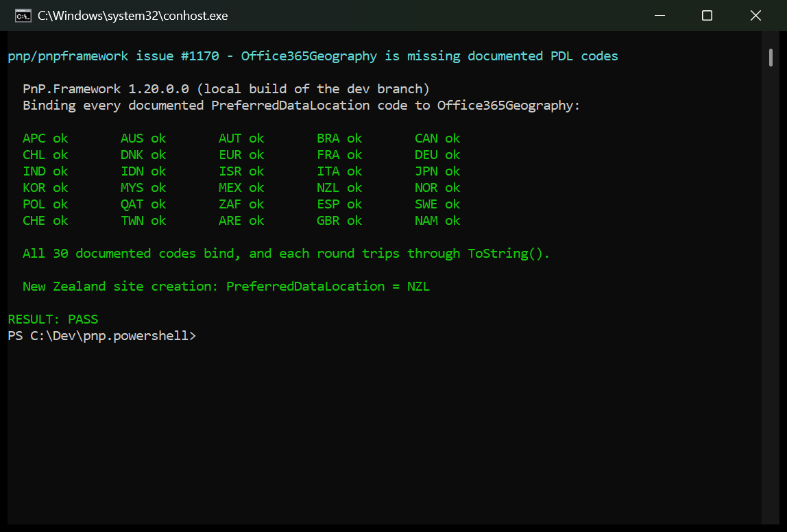Click the 'AUT ok' result
Image resolution: width=787 pixels, height=532 pixels.
coord(241,138)
